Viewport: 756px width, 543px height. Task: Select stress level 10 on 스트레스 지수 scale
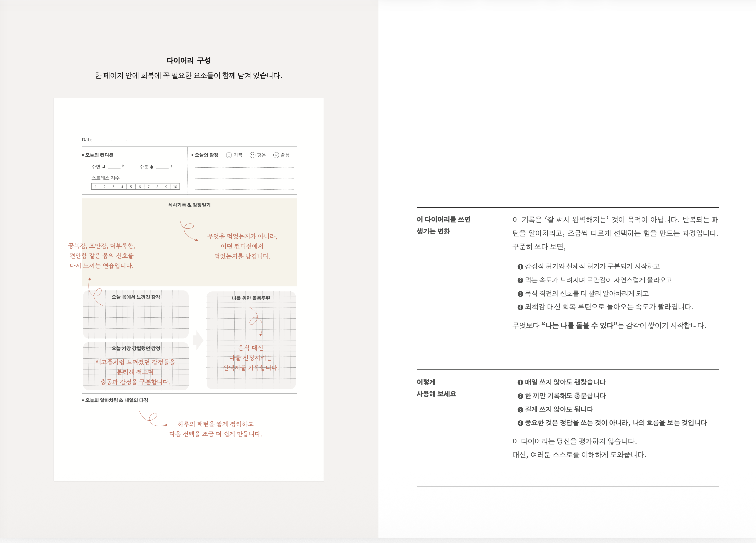(x=175, y=187)
